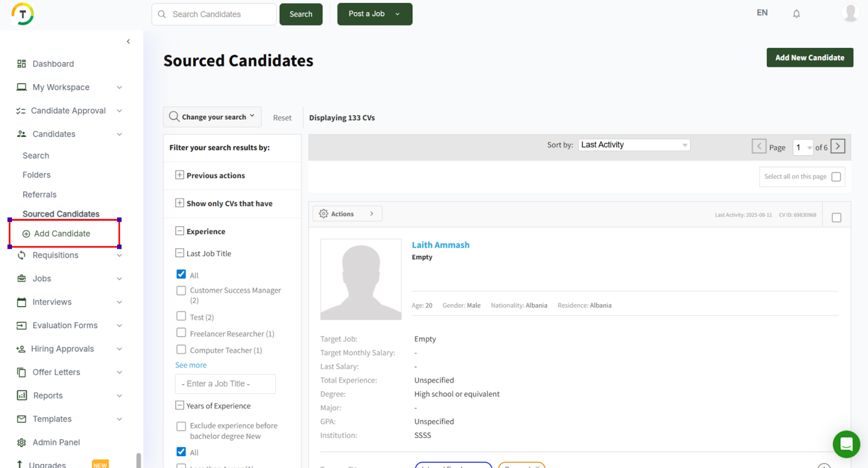Open Laith Ammash candidate profile link
The height and width of the screenshot is (468, 868).
[x=441, y=245]
